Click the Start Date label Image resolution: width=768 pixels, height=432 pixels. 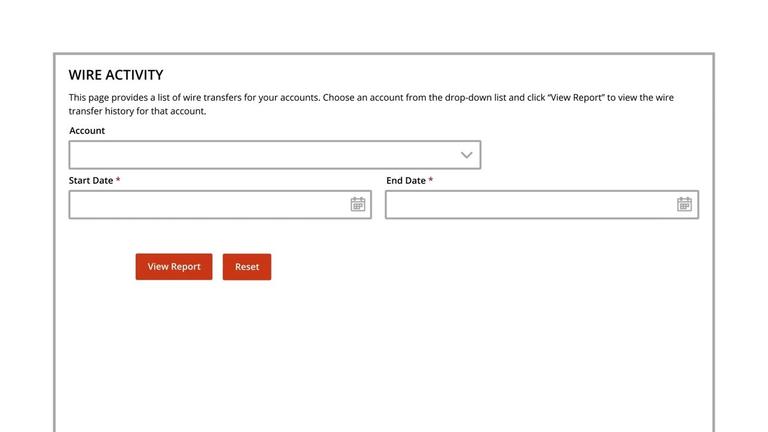click(91, 181)
